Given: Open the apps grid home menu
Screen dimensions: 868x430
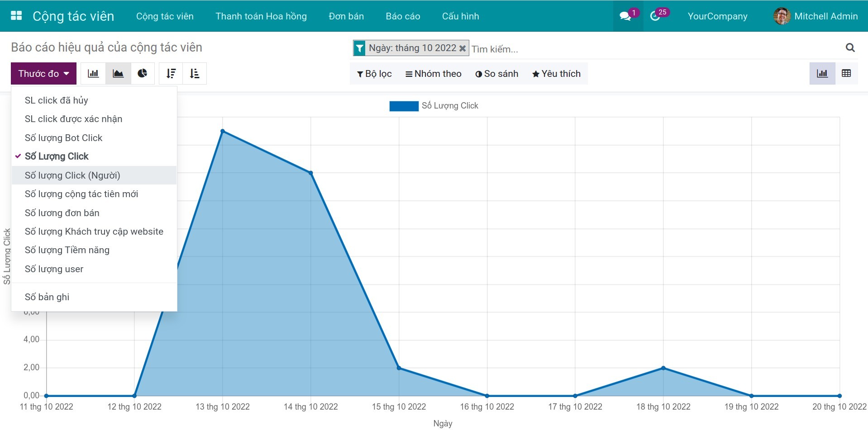Looking at the screenshot, I should 16,16.
